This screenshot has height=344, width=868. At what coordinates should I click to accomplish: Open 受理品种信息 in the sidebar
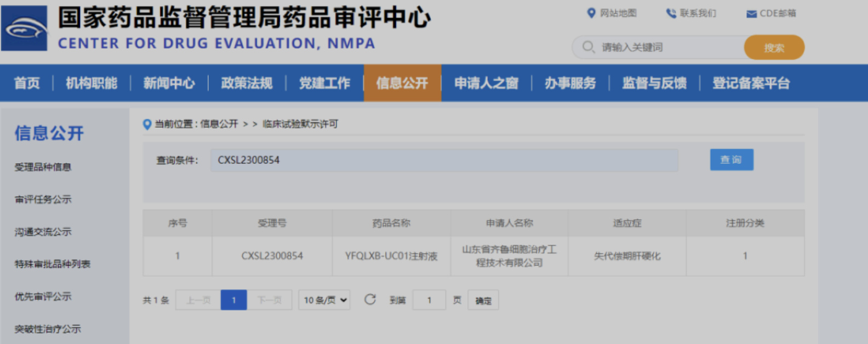tap(43, 167)
